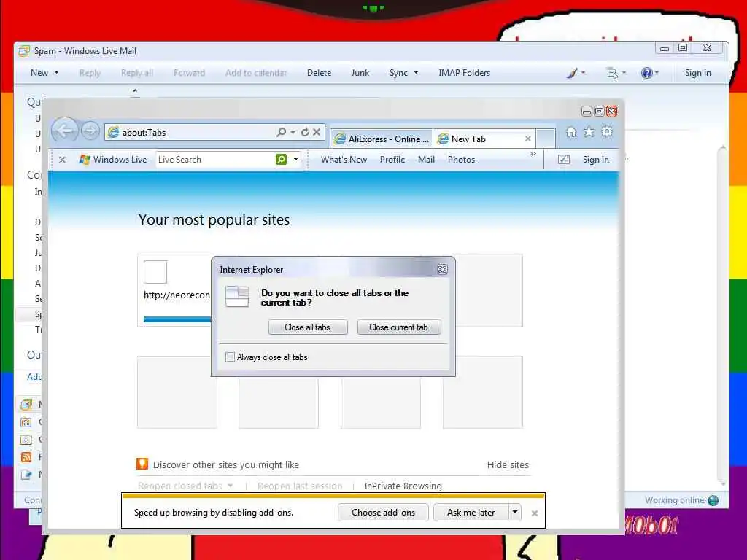Click the Windows Live logo button
The height and width of the screenshot is (560, 747).
tap(113, 160)
